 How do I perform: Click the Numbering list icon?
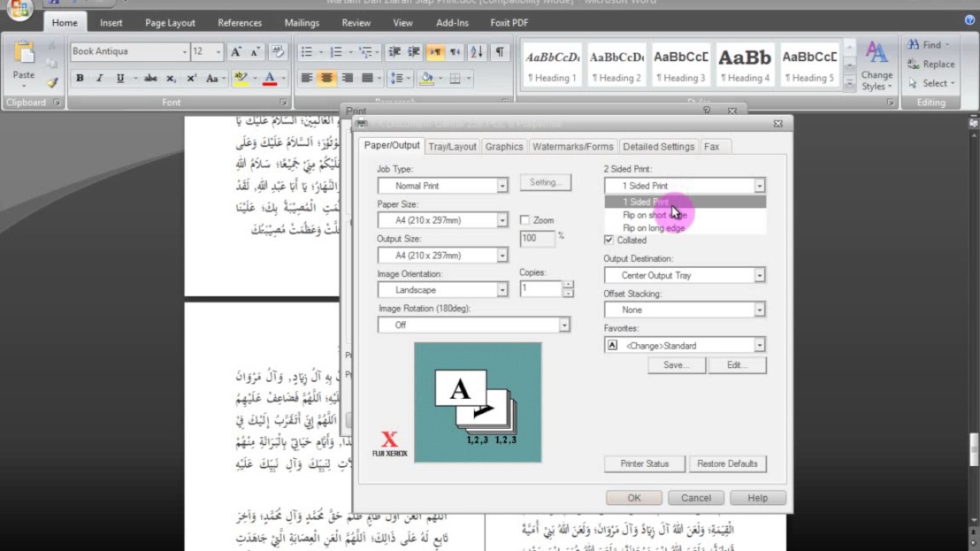pyautogui.click(x=335, y=52)
